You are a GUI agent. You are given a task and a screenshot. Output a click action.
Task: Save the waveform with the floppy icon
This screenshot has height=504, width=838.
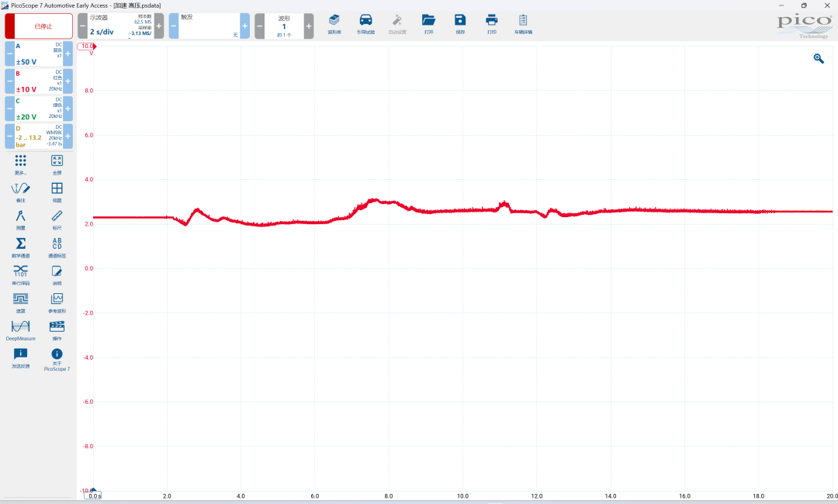click(460, 25)
